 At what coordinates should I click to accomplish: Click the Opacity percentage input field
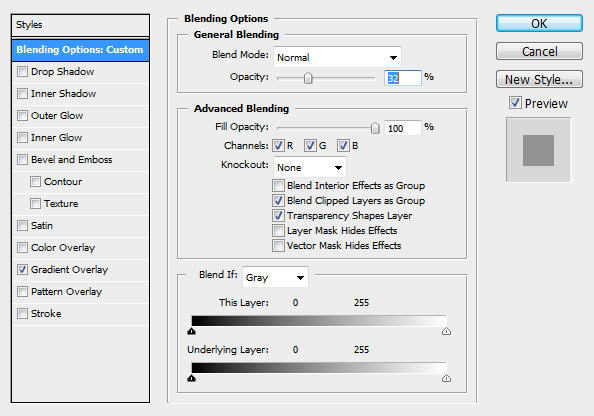(402, 78)
